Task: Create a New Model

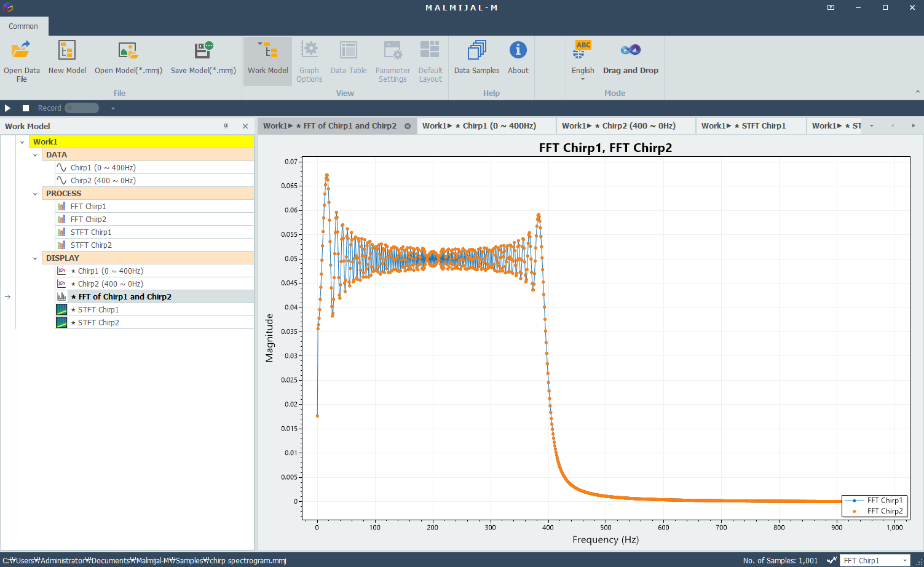Action: point(67,58)
